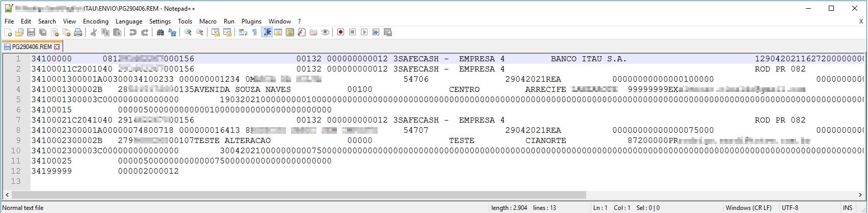Toggle file monitoring eye icon
This screenshot has height=213, width=868.
tap(325, 32)
